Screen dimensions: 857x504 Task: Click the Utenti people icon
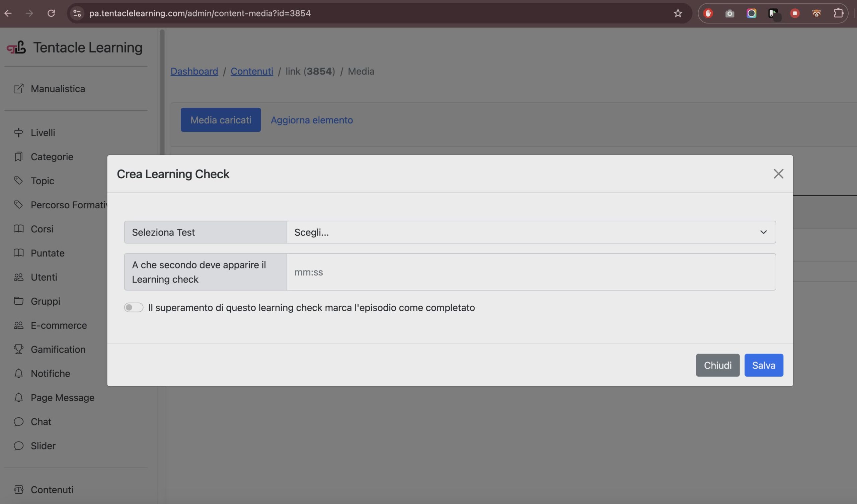19,277
